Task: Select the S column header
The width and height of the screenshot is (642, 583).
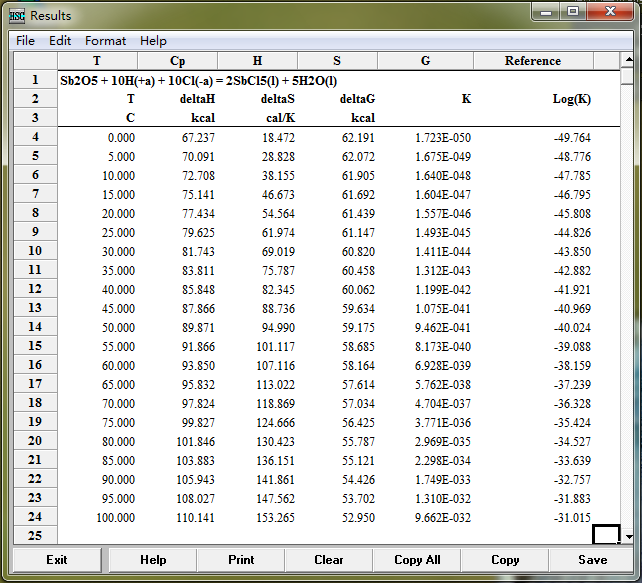Action: tap(337, 61)
